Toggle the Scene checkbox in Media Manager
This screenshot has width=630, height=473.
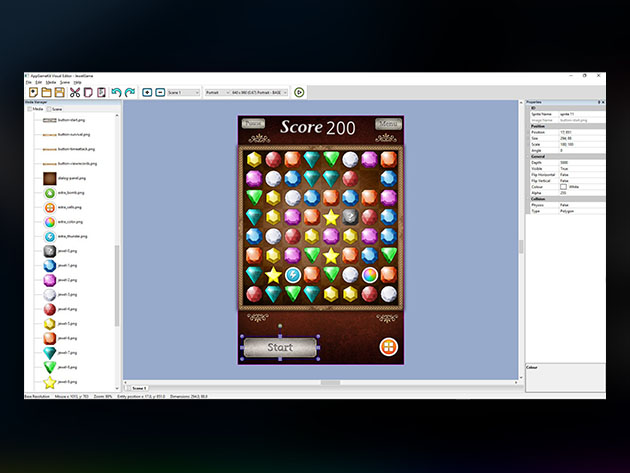48,109
